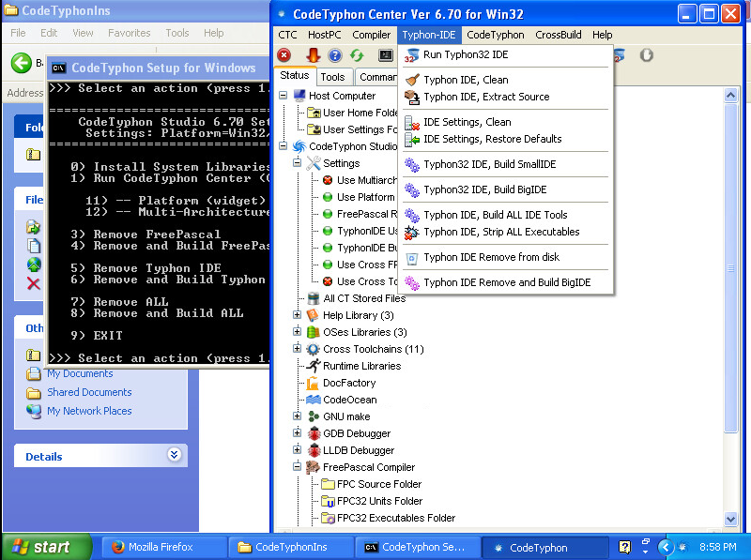Switch to the Tools tab
The height and width of the screenshot is (560, 751).
332,77
